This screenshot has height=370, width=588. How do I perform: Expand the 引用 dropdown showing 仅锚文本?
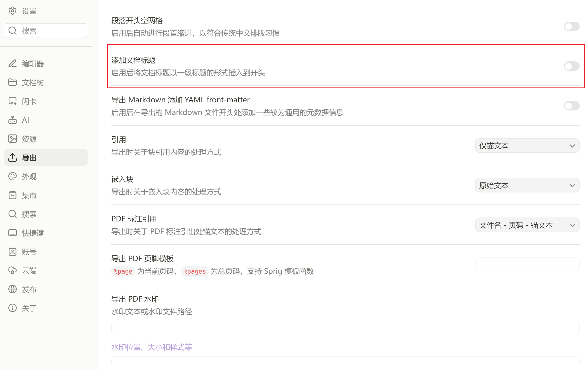pos(527,145)
